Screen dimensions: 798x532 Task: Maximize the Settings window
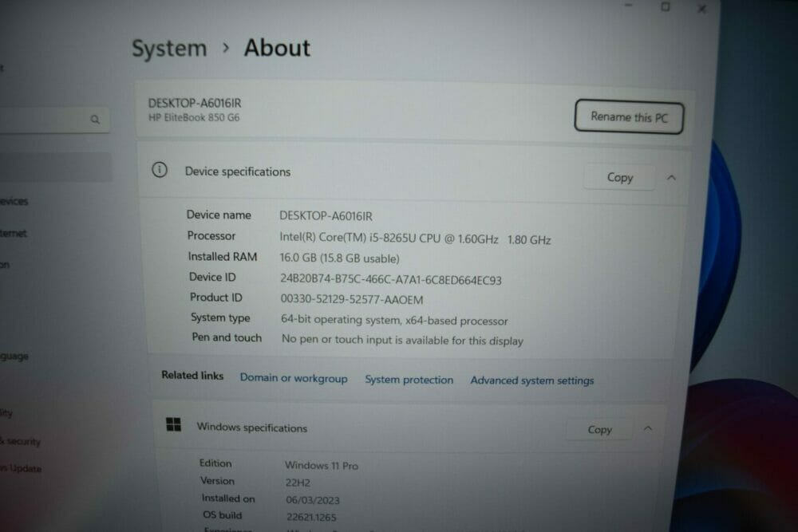point(666,6)
